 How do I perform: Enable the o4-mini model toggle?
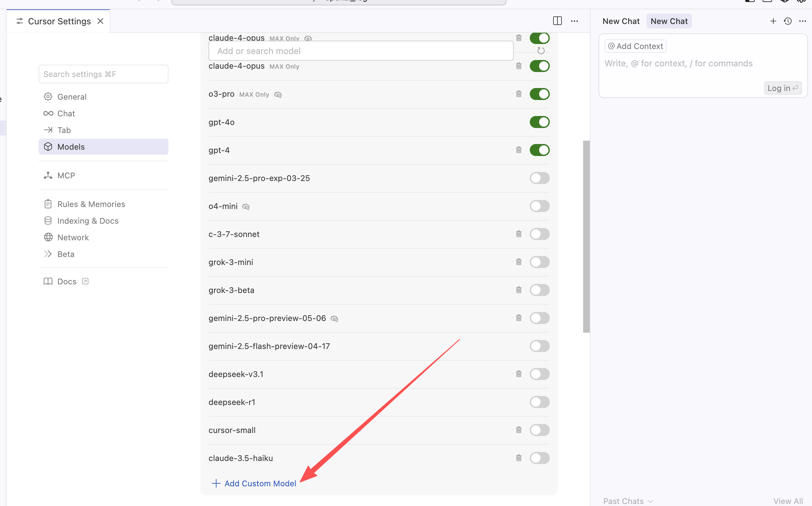tap(539, 206)
